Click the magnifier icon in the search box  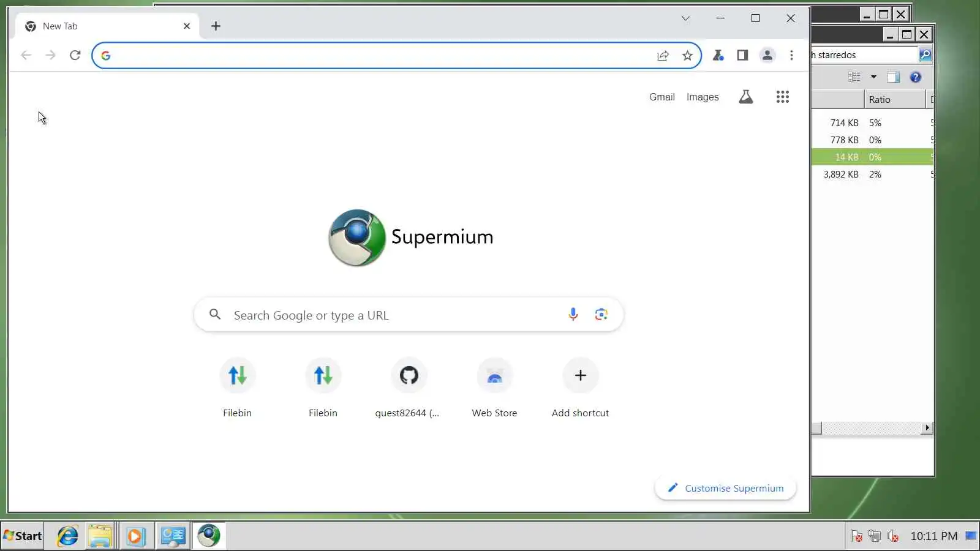tap(214, 315)
